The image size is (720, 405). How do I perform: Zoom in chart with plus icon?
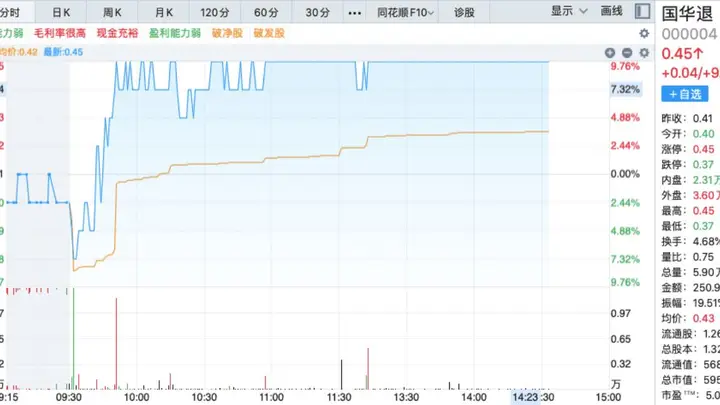[x=610, y=53]
